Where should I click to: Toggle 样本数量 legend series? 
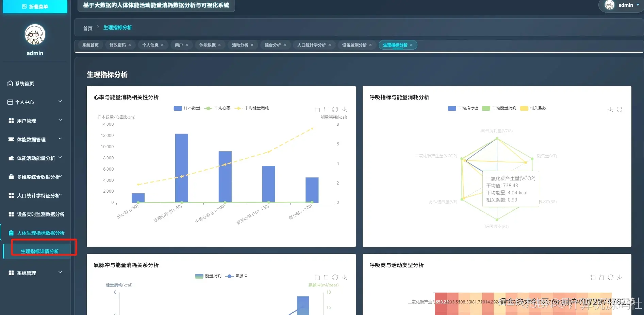tap(187, 108)
